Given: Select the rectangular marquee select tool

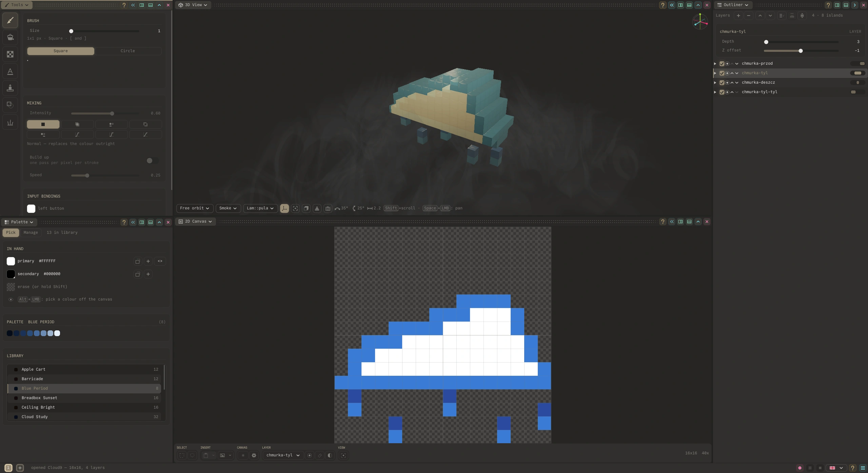Looking at the screenshot, I should [182, 455].
